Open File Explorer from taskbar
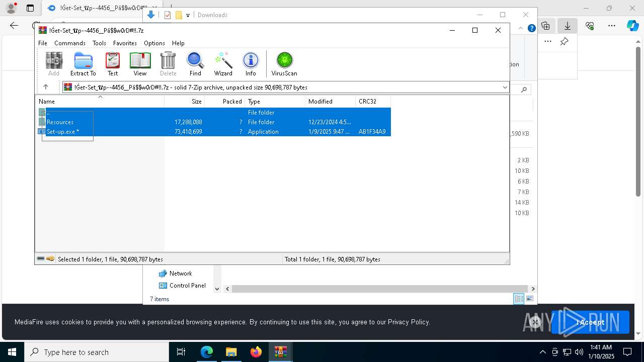The height and width of the screenshot is (362, 644). [x=231, y=352]
